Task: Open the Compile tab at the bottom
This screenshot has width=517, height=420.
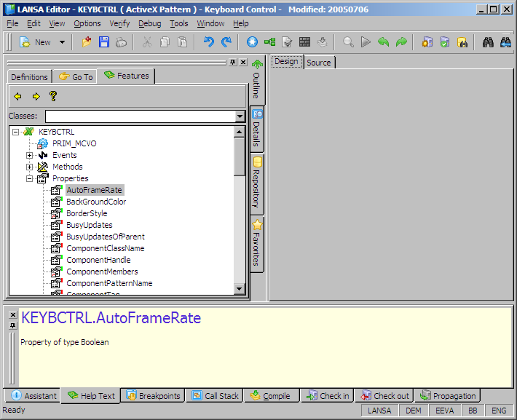Action: coord(272,396)
